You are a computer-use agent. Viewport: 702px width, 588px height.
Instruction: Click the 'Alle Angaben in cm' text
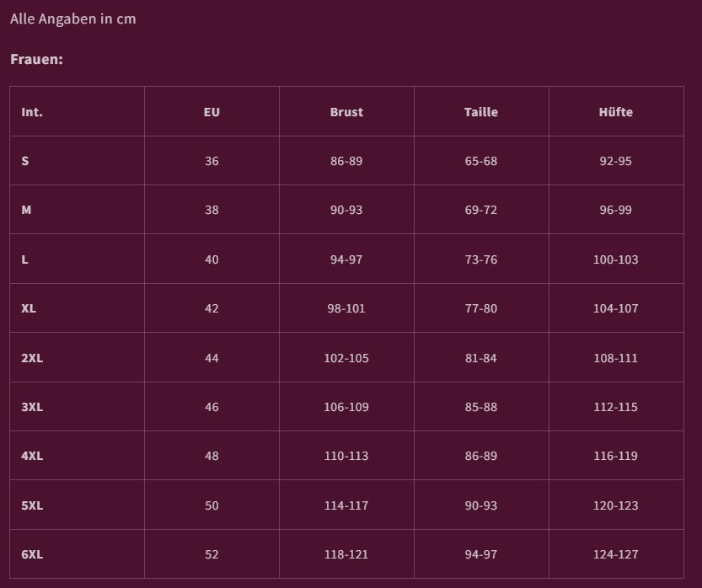point(73,19)
